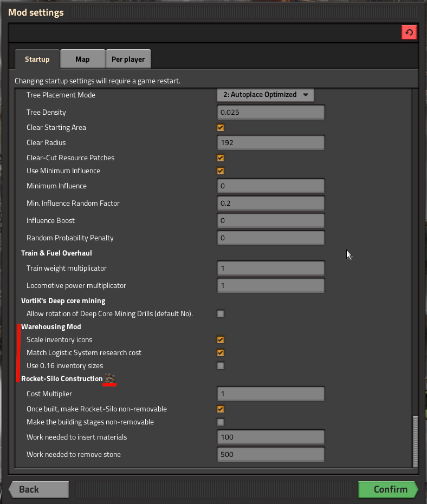This screenshot has height=504, width=427.
Task: Uncheck Clear-Cut Resource Patches
Action: (221, 158)
